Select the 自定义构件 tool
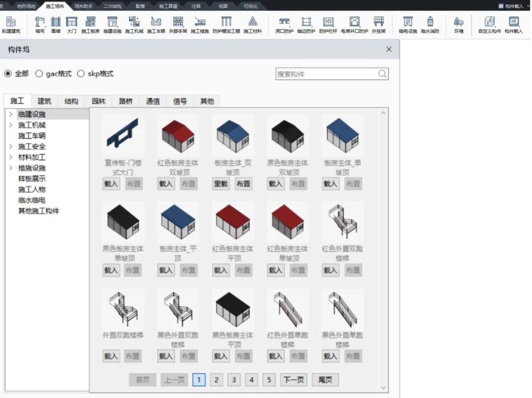Screen dimensions: 532x398 (490, 25)
